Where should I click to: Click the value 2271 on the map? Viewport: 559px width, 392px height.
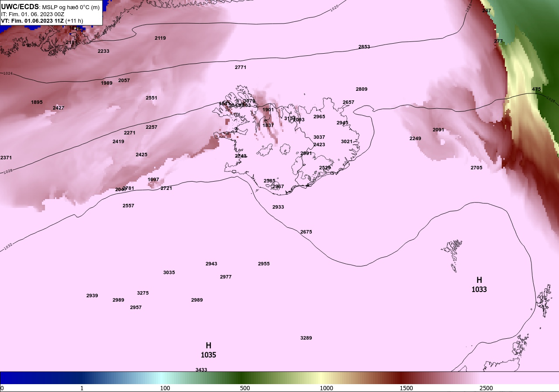(x=130, y=133)
